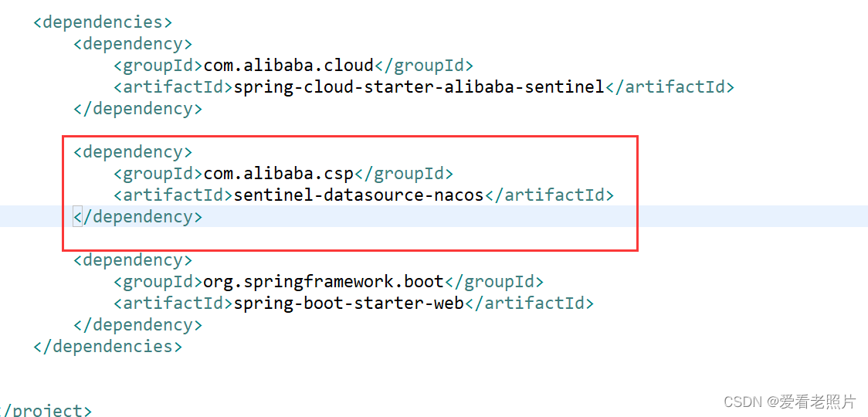Image resolution: width=868 pixels, height=417 pixels.
Task: Click the spring-boot-starter-web artifactId value
Action: pos(349,303)
